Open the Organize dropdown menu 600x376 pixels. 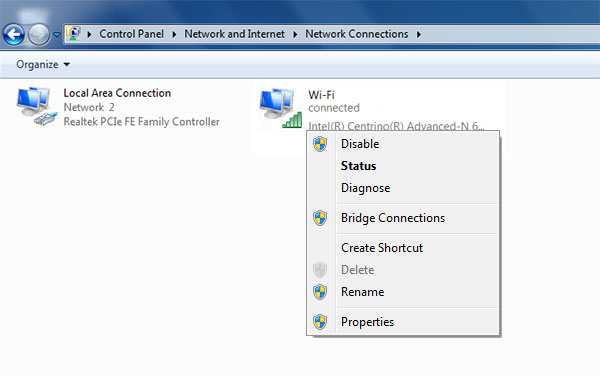(x=43, y=64)
